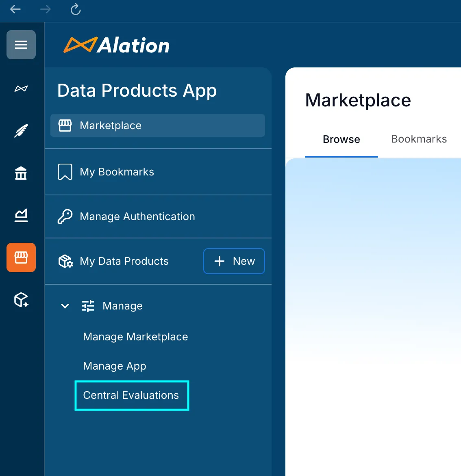Screen dimensions: 461x476
Task: Select Manage Authentication menu item
Action: pos(137,216)
